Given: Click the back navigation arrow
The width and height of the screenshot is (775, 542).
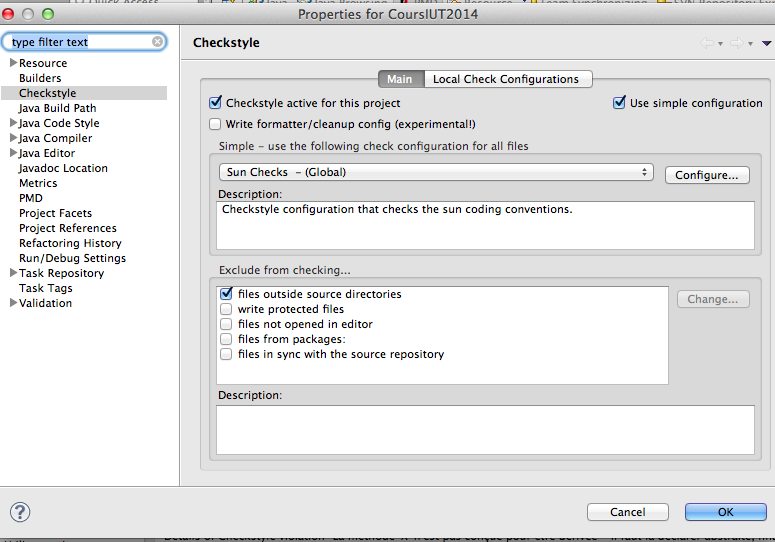Looking at the screenshot, I should pos(708,43).
